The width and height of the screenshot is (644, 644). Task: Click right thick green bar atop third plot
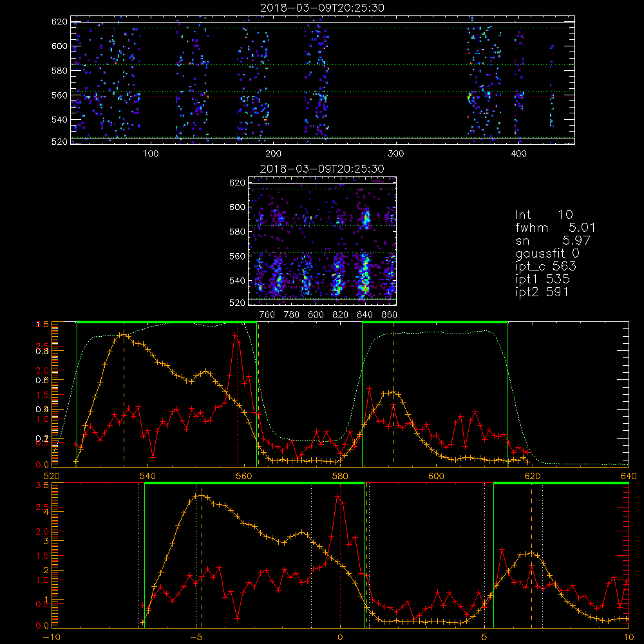(x=435, y=323)
